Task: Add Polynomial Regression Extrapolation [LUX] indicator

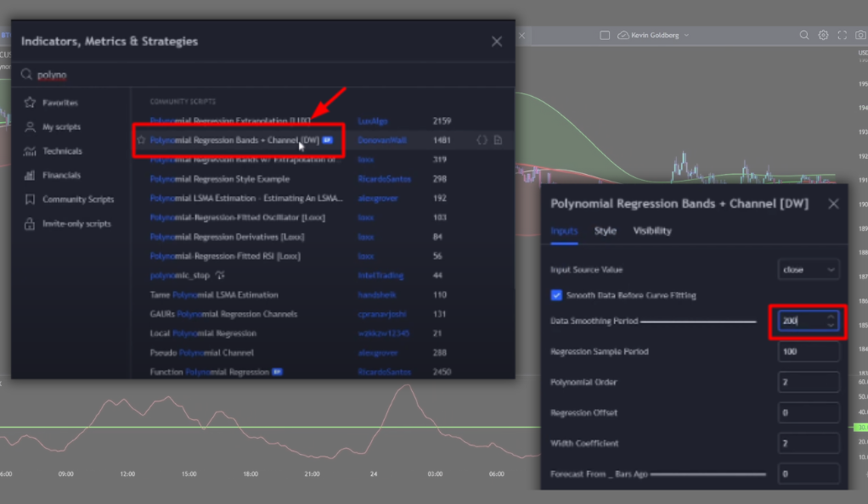Action: [229, 120]
